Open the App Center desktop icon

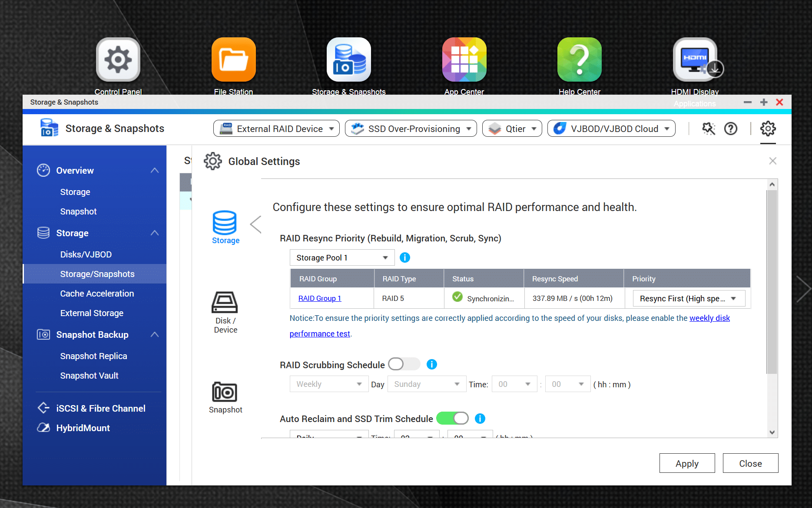click(464, 60)
